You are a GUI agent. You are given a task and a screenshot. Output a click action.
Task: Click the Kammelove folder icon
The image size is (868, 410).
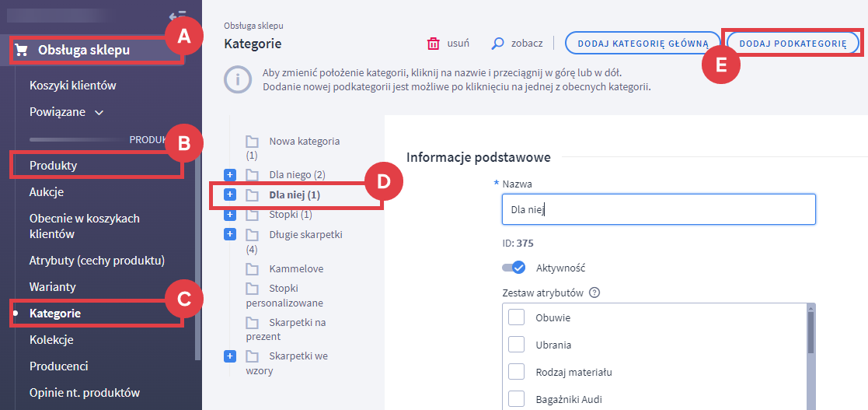(x=252, y=268)
